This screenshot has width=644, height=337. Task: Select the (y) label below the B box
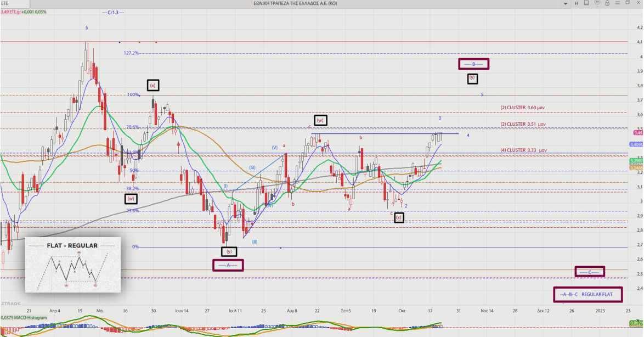(472, 78)
